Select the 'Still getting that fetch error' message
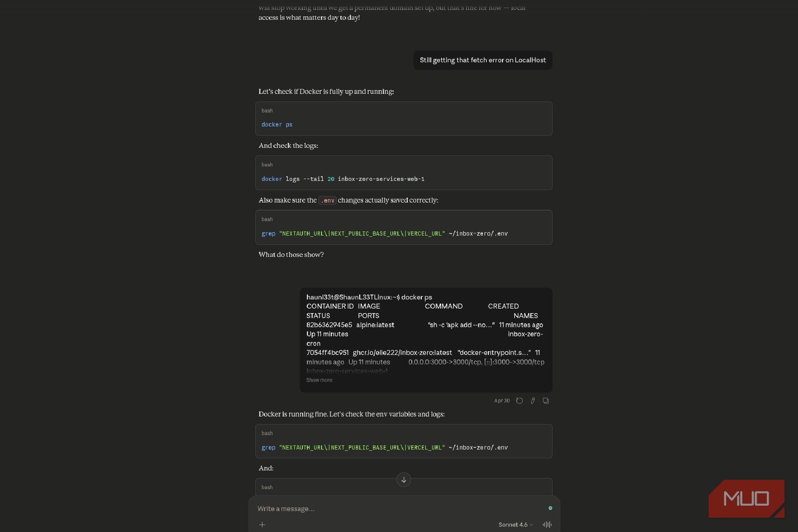This screenshot has height=532, width=798. pos(483,60)
